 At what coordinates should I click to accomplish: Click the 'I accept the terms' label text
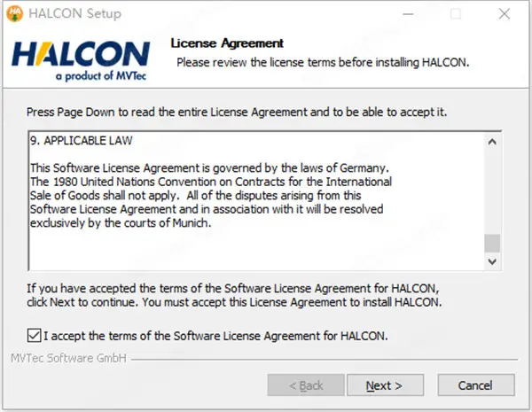[215, 336]
